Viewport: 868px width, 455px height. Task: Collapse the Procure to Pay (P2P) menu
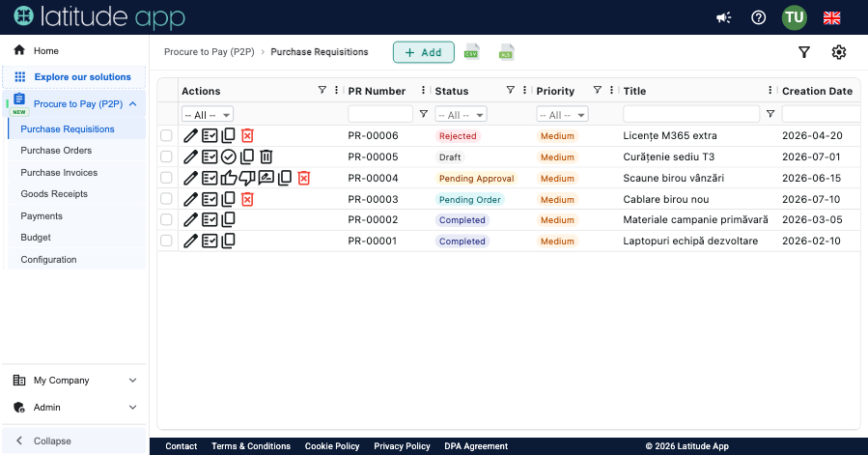pyautogui.click(x=133, y=103)
